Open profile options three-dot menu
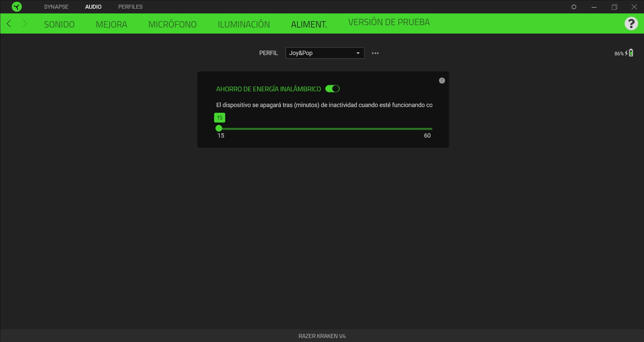This screenshot has height=342, width=644. click(375, 53)
